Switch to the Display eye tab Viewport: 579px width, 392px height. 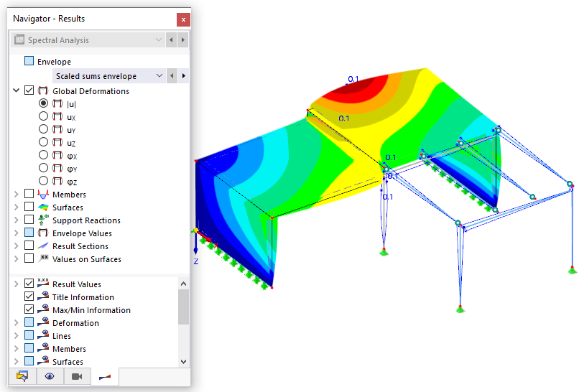[50, 376]
